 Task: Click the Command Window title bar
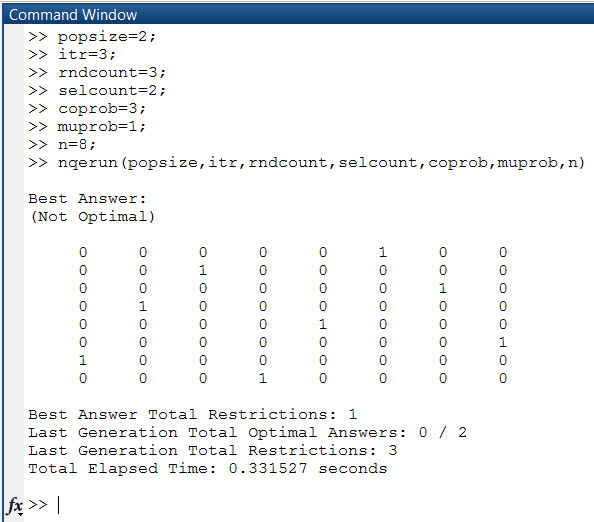click(299, 15)
